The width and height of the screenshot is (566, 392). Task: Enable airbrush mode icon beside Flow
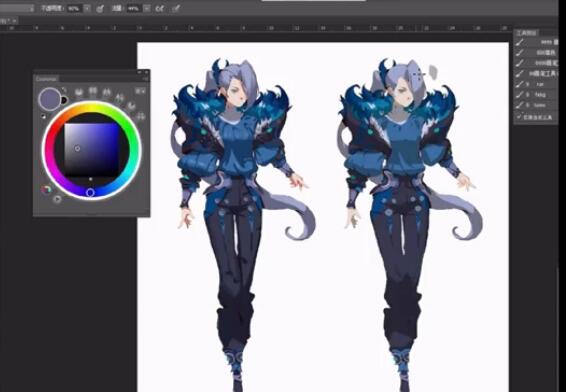pyautogui.click(x=160, y=8)
